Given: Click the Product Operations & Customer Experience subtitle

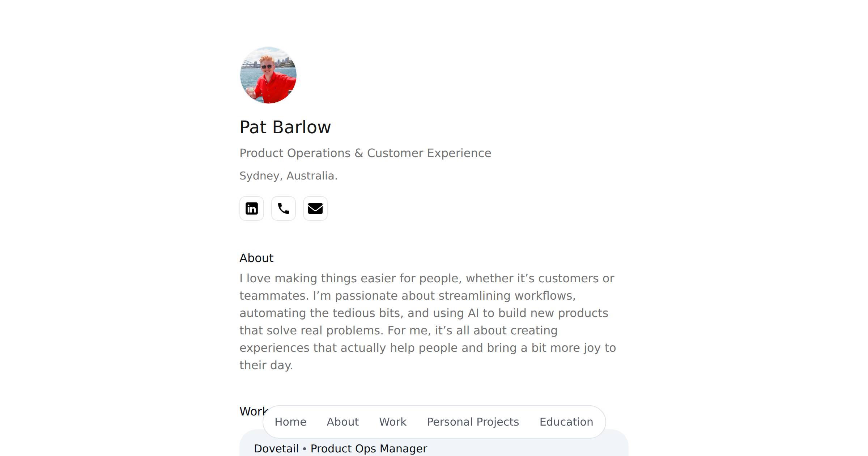Looking at the screenshot, I should (365, 153).
